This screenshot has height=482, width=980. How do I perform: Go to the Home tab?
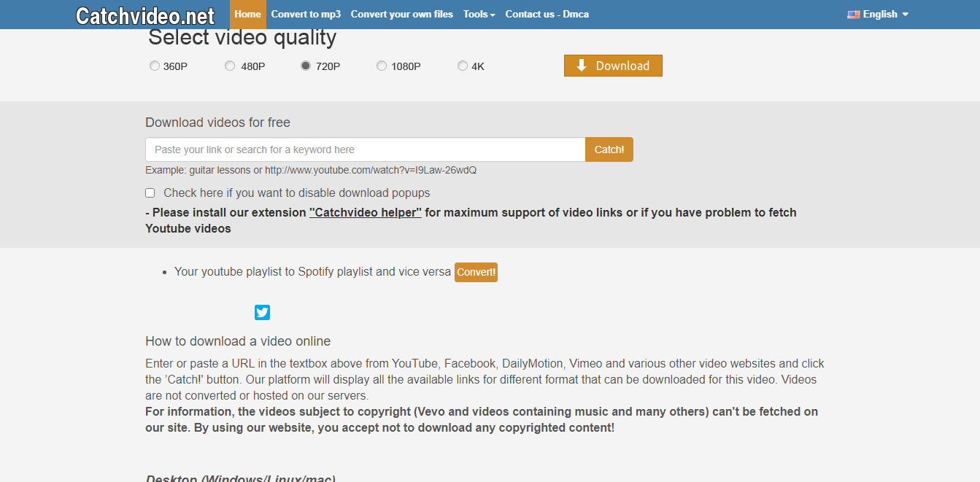point(248,15)
